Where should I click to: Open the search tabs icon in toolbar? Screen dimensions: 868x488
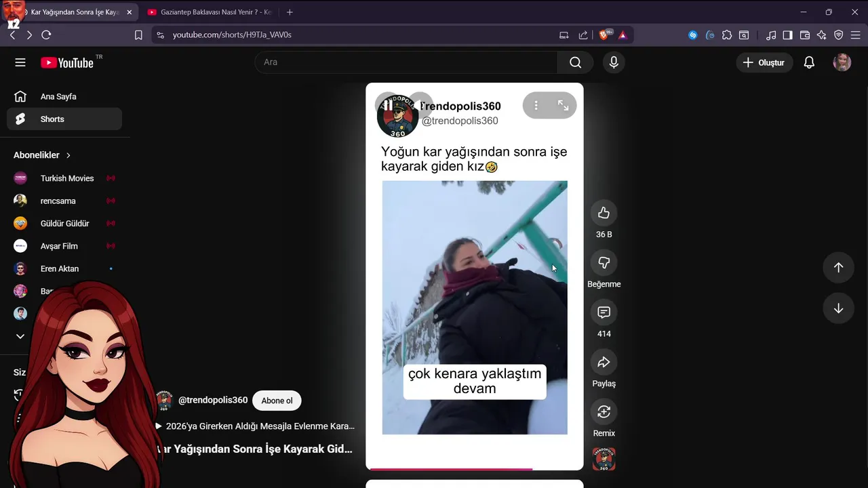point(744,35)
